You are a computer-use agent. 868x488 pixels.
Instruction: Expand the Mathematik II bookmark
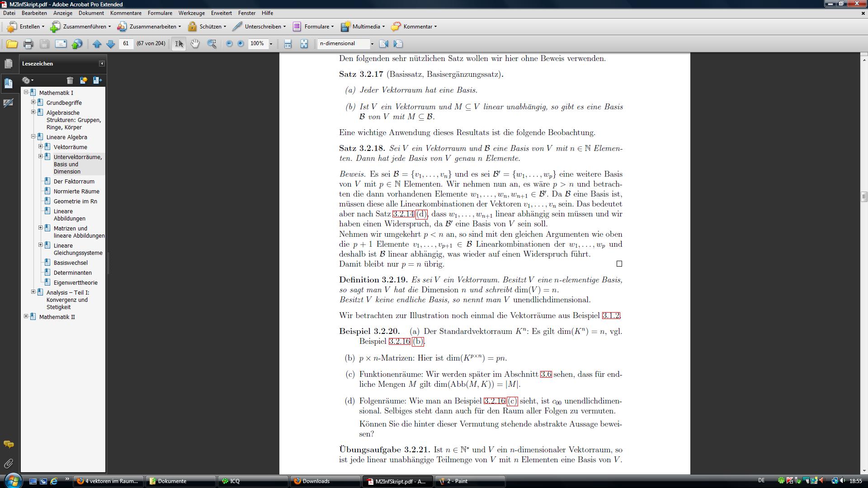point(26,316)
